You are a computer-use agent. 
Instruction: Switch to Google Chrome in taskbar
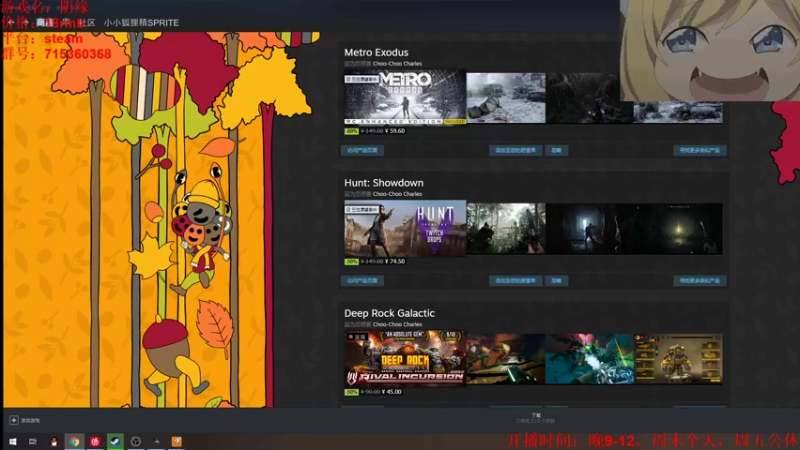(74, 441)
